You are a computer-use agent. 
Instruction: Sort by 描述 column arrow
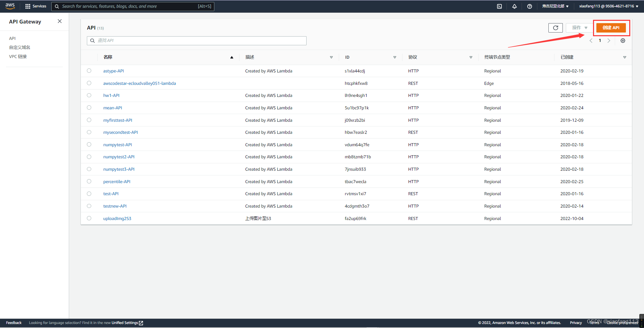tap(331, 57)
